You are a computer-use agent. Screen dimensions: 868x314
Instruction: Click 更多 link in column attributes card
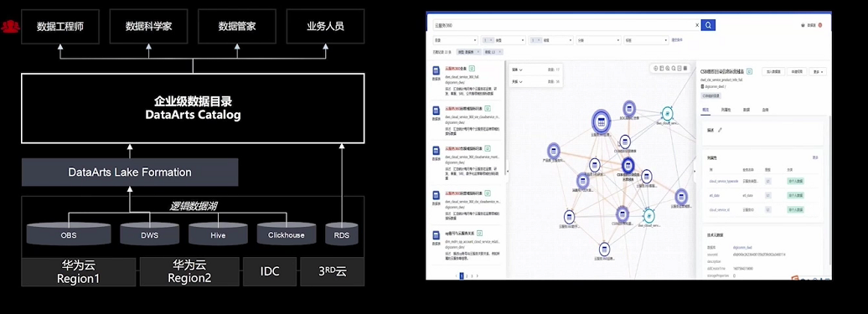click(815, 157)
